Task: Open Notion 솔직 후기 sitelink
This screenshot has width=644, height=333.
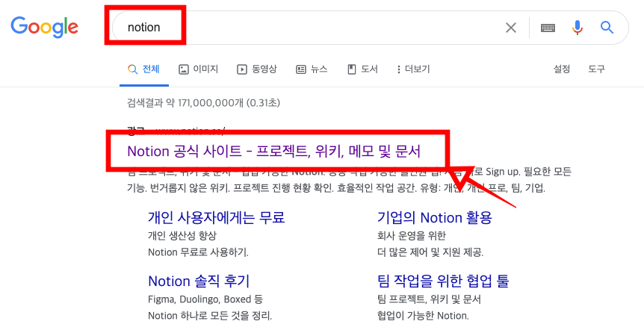Action: 199,281
